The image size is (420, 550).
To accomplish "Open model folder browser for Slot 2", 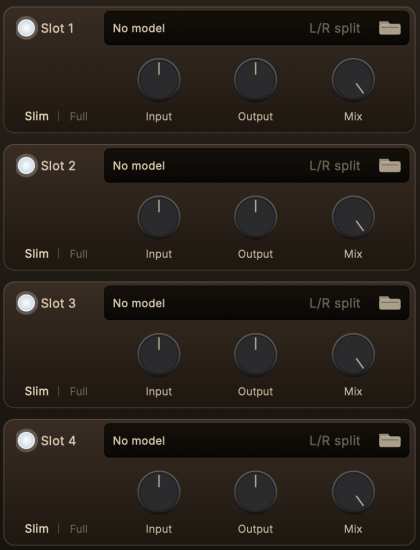I will [x=390, y=166].
